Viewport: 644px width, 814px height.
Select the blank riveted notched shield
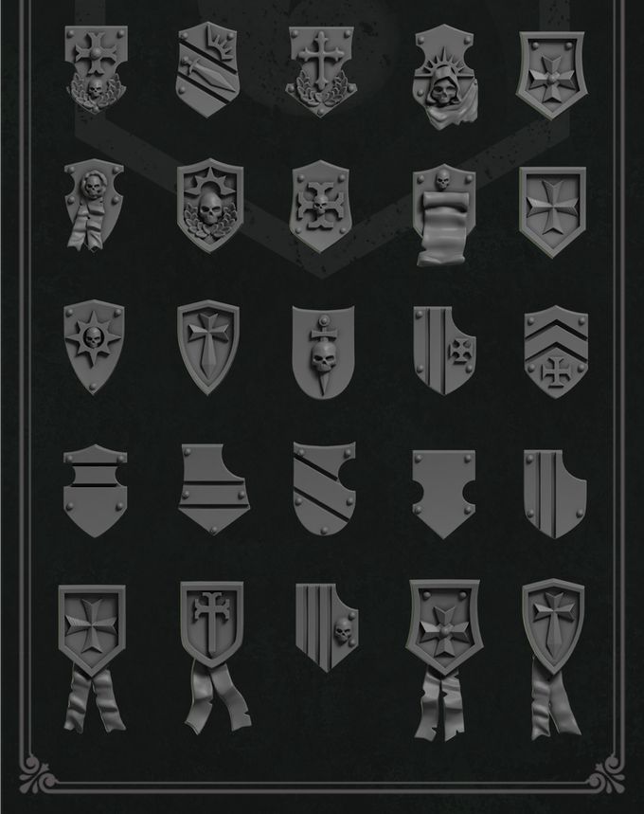(443, 494)
